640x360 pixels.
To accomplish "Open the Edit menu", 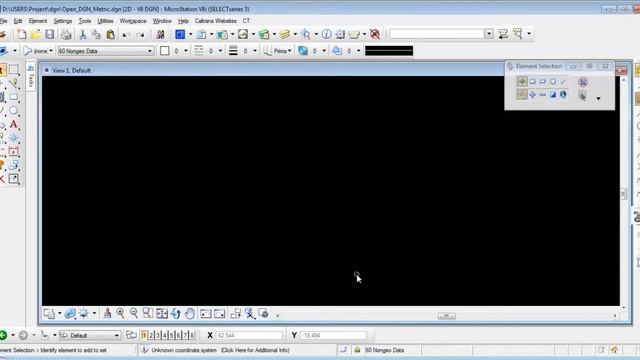I will pyautogui.click(x=18, y=21).
